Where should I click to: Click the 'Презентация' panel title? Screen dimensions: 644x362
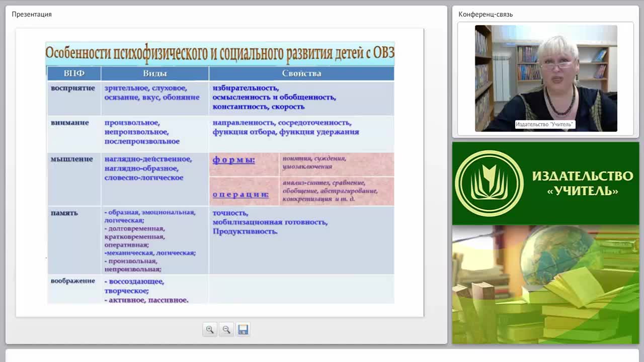(32, 14)
